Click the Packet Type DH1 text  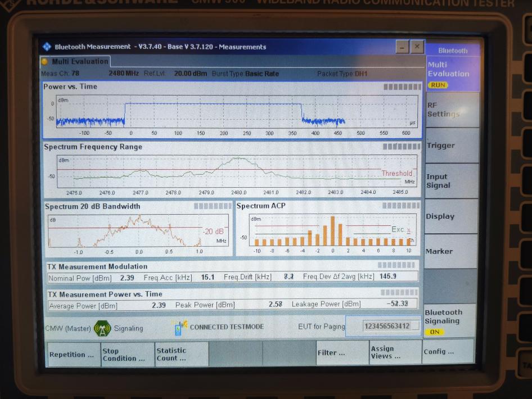tap(342, 74)
